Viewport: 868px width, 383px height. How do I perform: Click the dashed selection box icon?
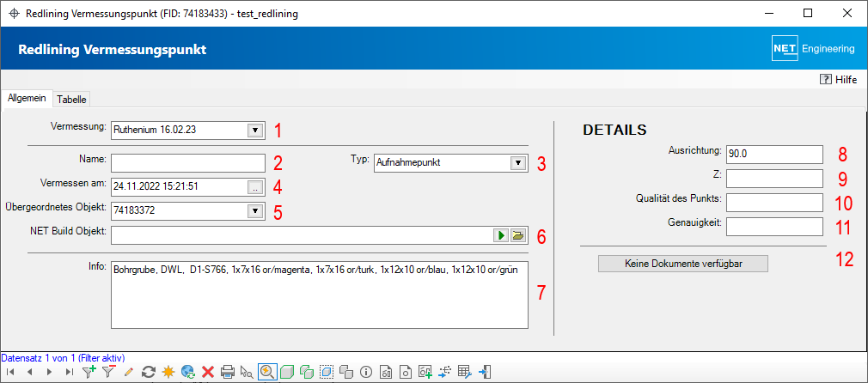[327, 372]
